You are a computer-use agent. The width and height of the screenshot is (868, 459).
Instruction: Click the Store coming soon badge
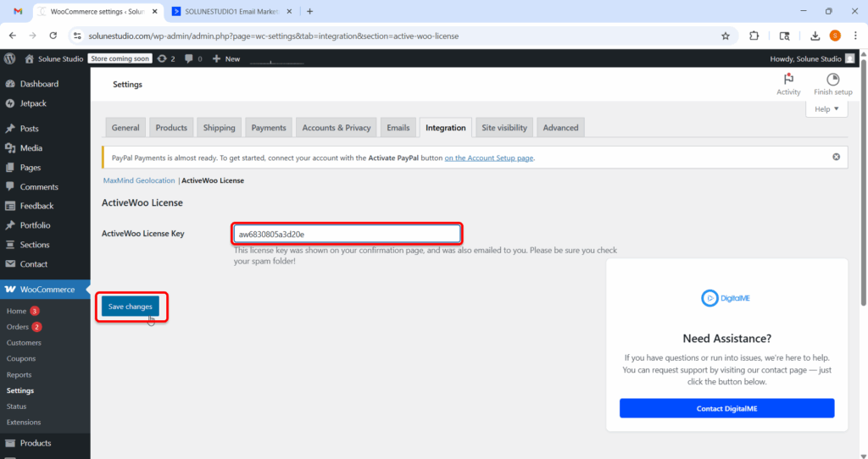pos(120,58)
